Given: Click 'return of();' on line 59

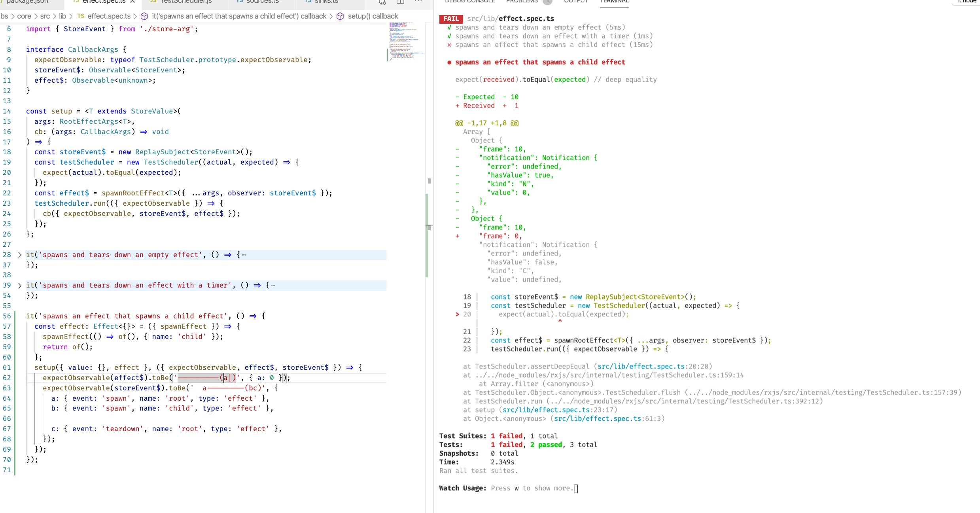Looking at the screenshot, I should [x=68, y=347].
